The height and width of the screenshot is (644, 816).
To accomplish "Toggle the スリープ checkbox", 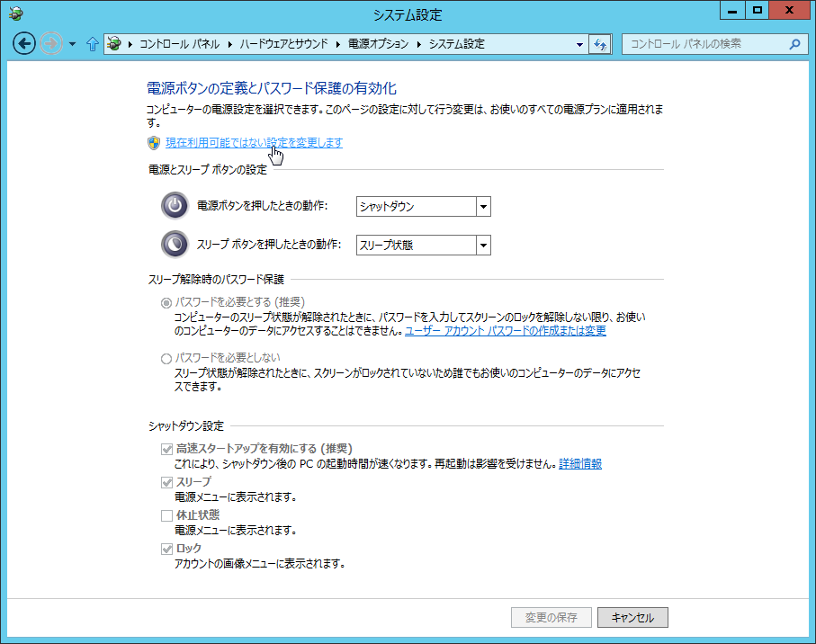I will (166, 482).
